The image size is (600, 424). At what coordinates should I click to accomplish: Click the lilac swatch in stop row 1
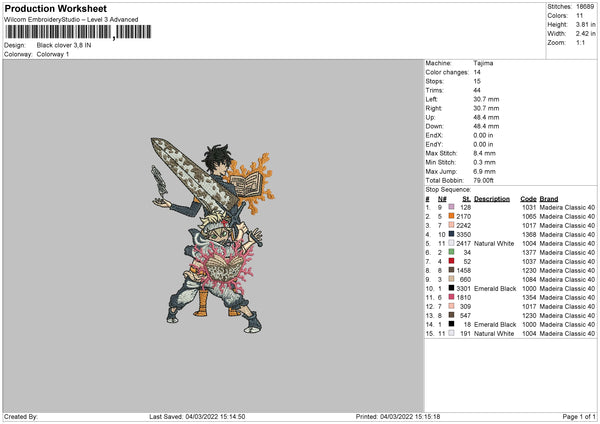pos(451,207)
